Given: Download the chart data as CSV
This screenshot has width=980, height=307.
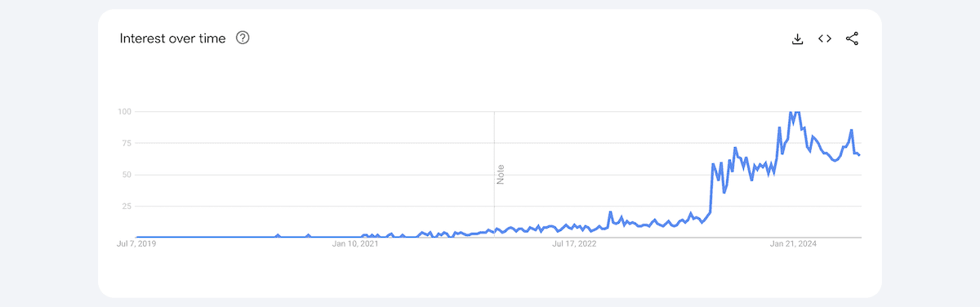Looking at the screenshot, I should coord(798,38).
